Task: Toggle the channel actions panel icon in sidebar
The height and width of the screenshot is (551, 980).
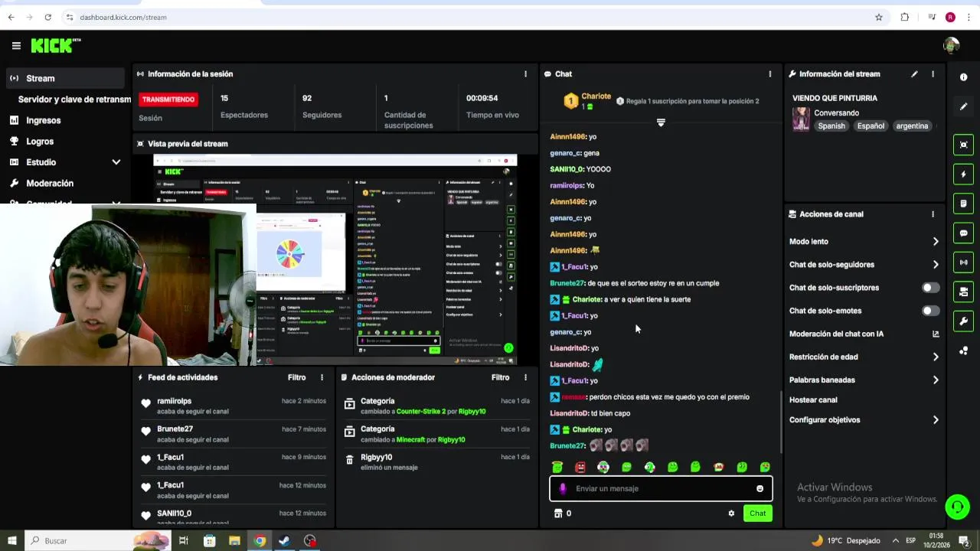Action: tap(963, 292)
